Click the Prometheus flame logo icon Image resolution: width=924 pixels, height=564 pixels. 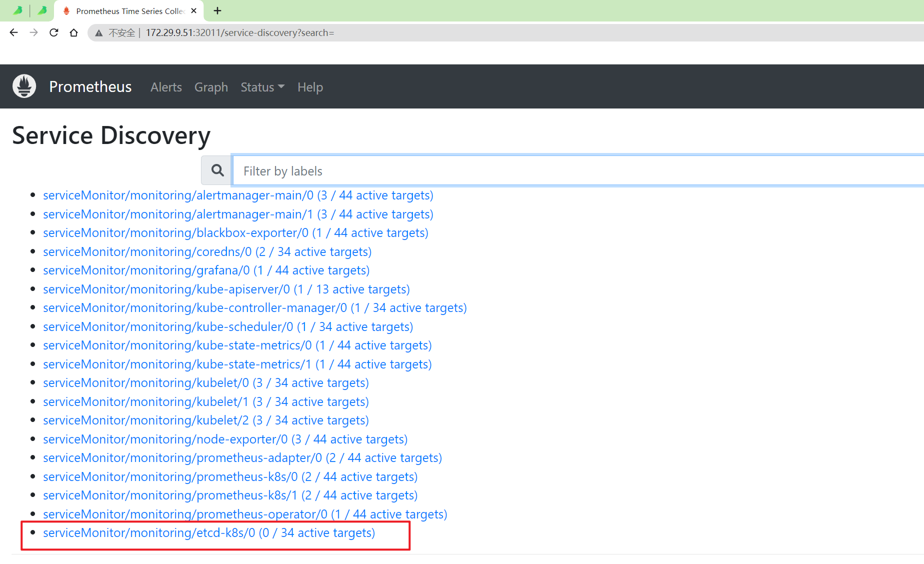[x=24, y=86]
